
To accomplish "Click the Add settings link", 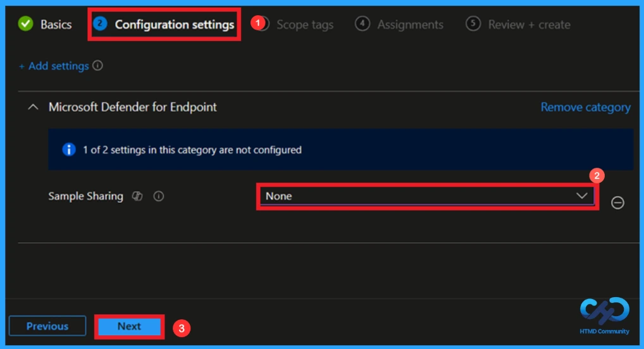I will (54, 66).
